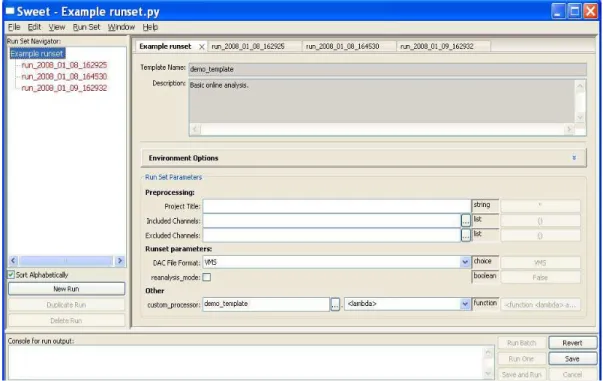Viewport: 603px width, 381px height.
Task: Open the lambda function dropdown
Action: [465, 304]
